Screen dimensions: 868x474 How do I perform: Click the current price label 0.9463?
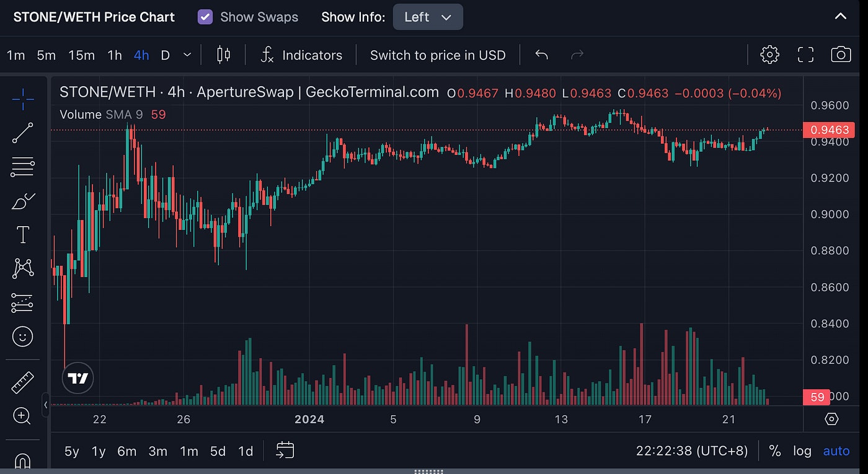828,130
